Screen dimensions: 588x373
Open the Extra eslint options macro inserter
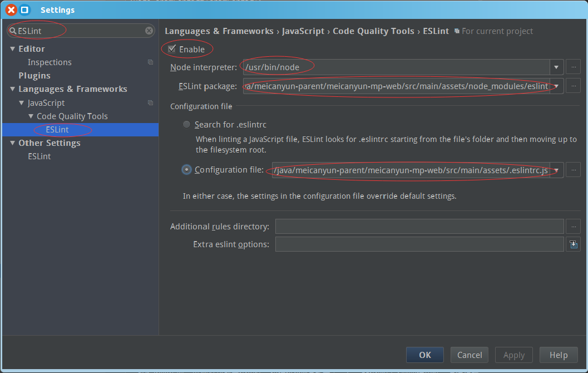point(574,244)
